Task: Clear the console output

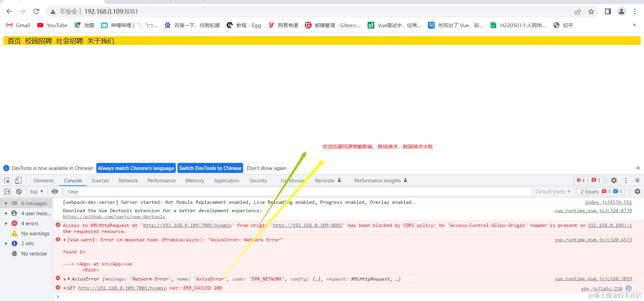Action: pyautogui.click(x=19, y=191)
